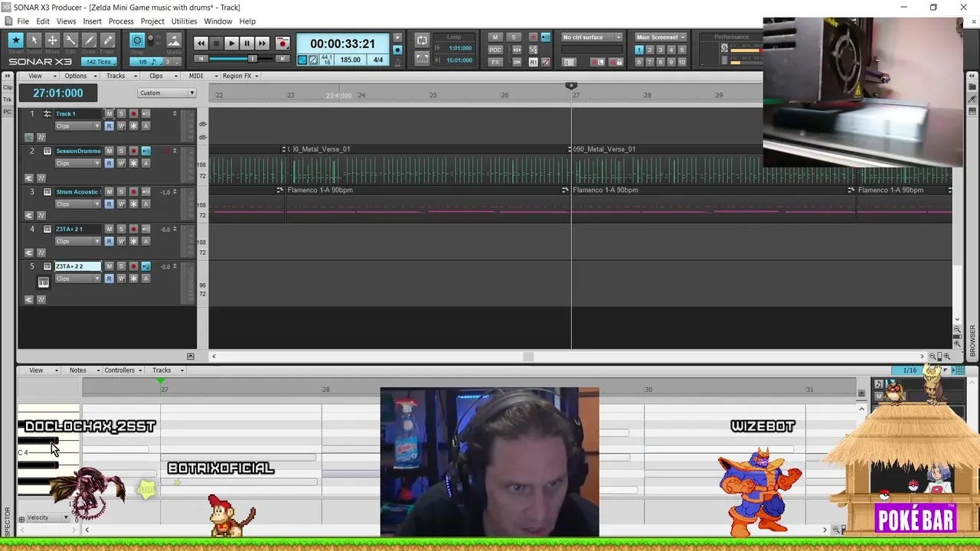The image size is (980, 551).
Task: Select the Erase tool
Action: [107, 41]
